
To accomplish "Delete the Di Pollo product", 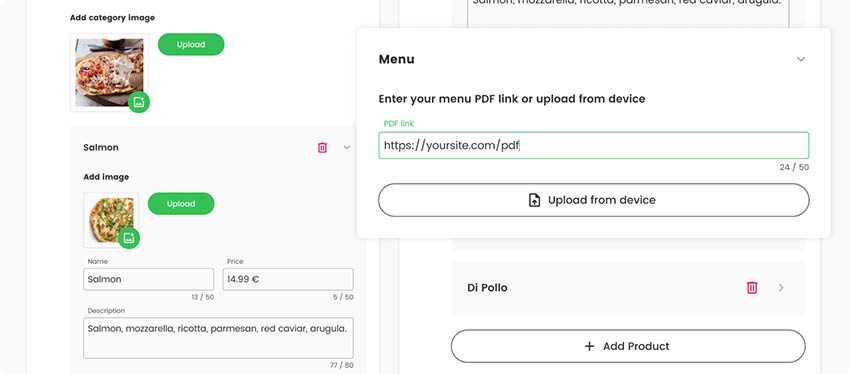I will (752, 287).
